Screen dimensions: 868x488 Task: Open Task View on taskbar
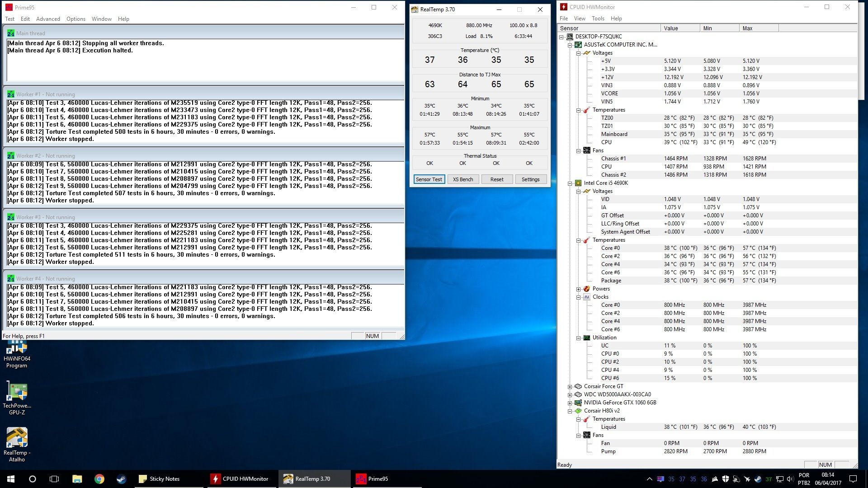click(54, 479)
